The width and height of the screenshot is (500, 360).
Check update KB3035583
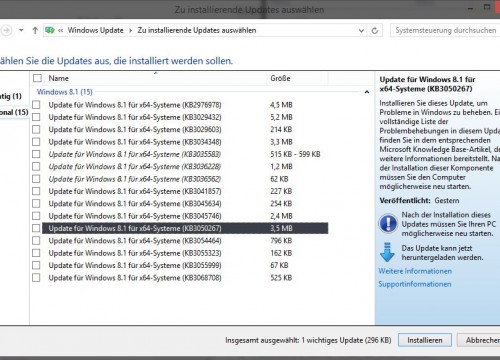[36, 154]
